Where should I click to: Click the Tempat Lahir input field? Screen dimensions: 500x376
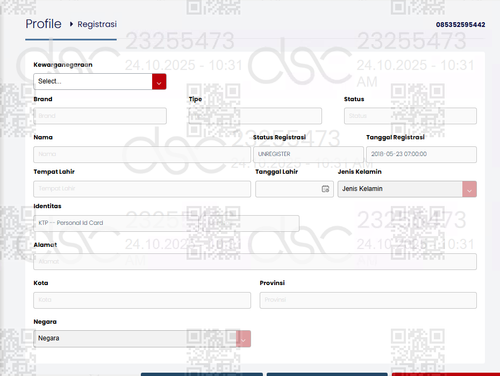[x=142, y=189]
